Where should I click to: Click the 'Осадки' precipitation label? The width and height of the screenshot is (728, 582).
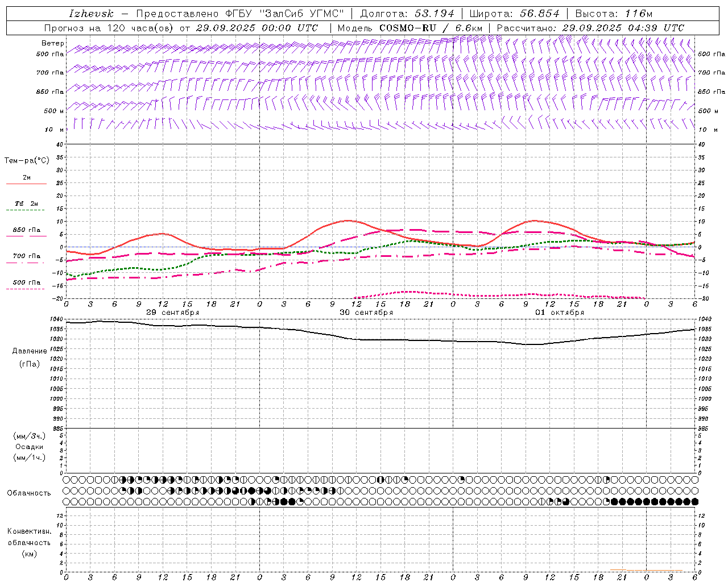(x=30, y=447)
